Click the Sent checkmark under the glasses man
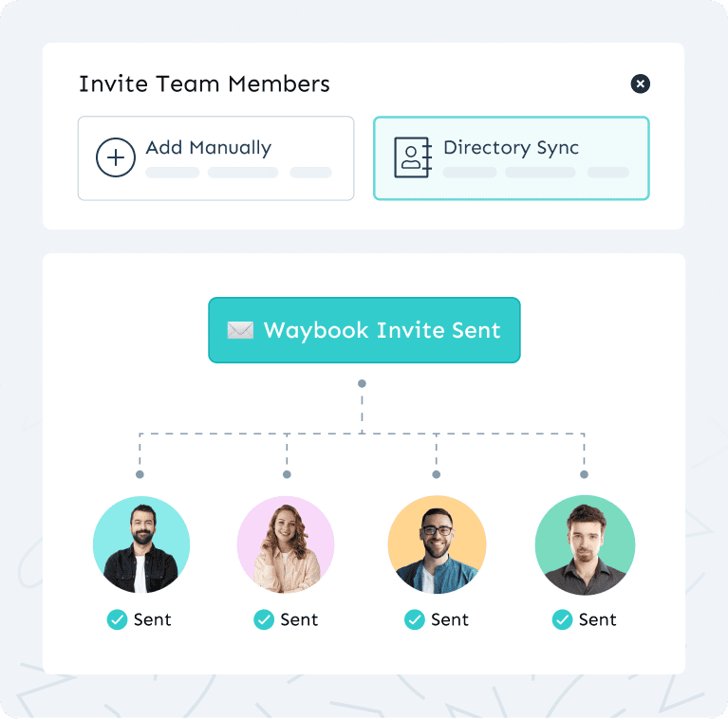 click(x=415, y=619)
